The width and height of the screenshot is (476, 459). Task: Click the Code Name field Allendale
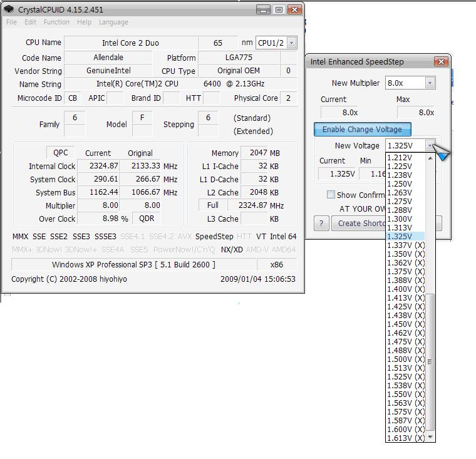point(108,58)
